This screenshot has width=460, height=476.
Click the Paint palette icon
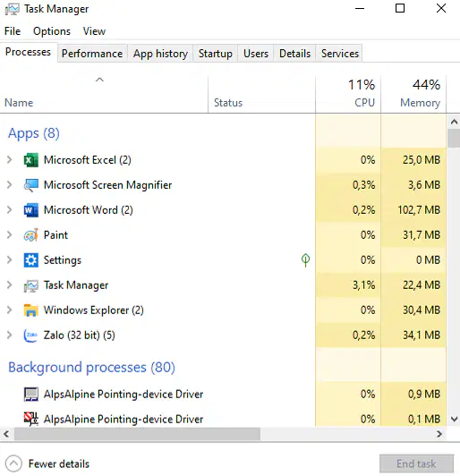(31, 235)
